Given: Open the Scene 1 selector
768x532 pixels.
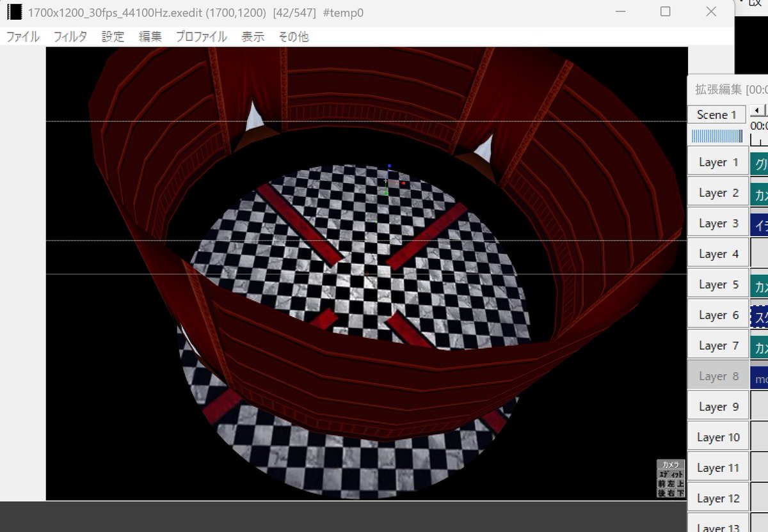Looking at the screenshot, I should click(x=717, y=114).
